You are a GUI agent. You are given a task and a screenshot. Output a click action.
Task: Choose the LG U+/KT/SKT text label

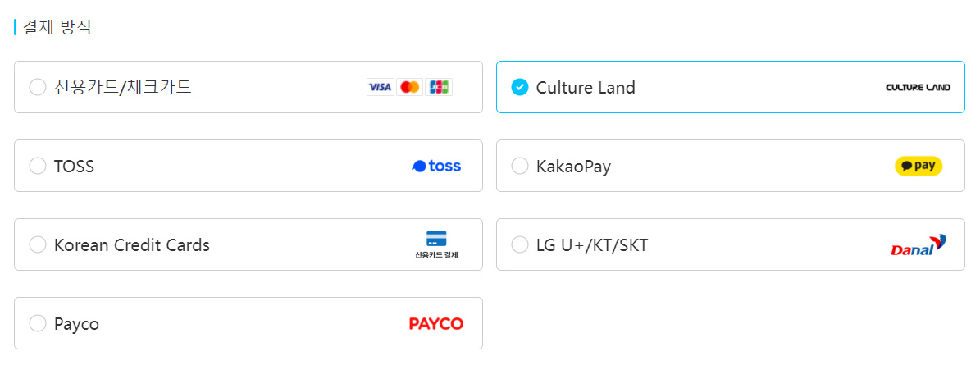[591, 245]
